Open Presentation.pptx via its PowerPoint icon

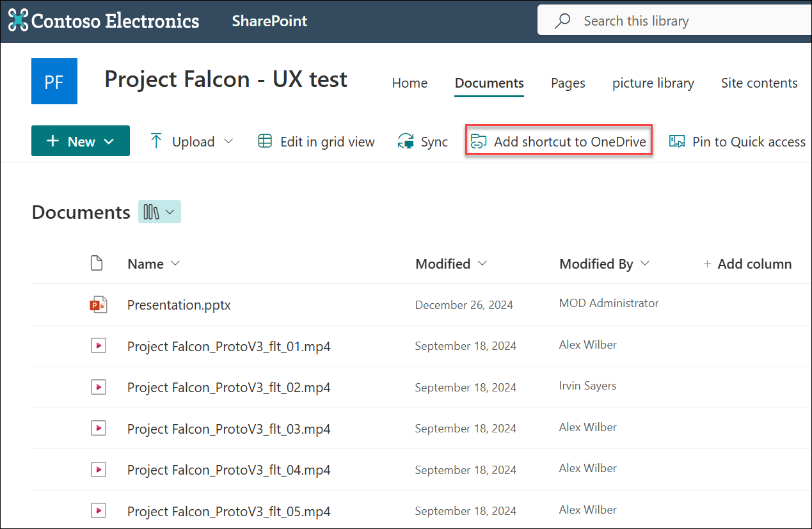pos(99,304)
